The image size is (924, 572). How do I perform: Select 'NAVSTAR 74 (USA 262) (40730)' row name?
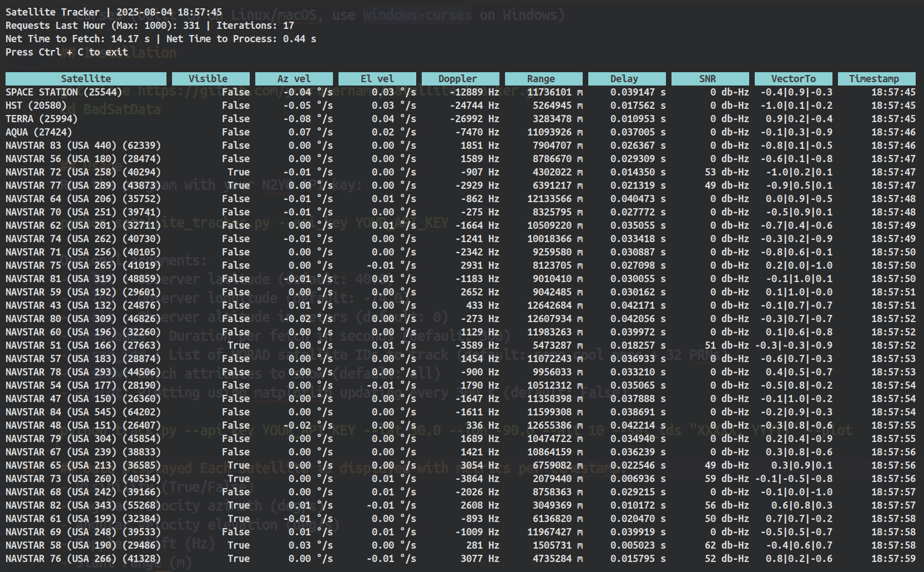pyautogui.click(x=83, y=239)
